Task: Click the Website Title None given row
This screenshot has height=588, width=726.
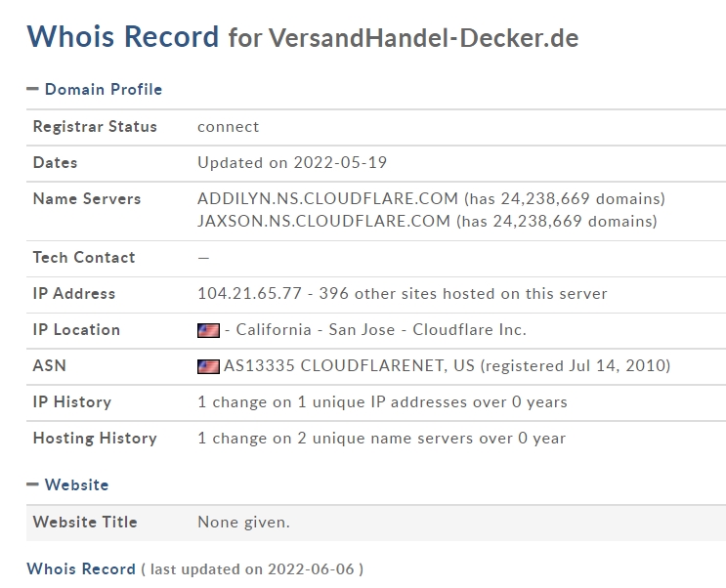Action: pos(376,523)
